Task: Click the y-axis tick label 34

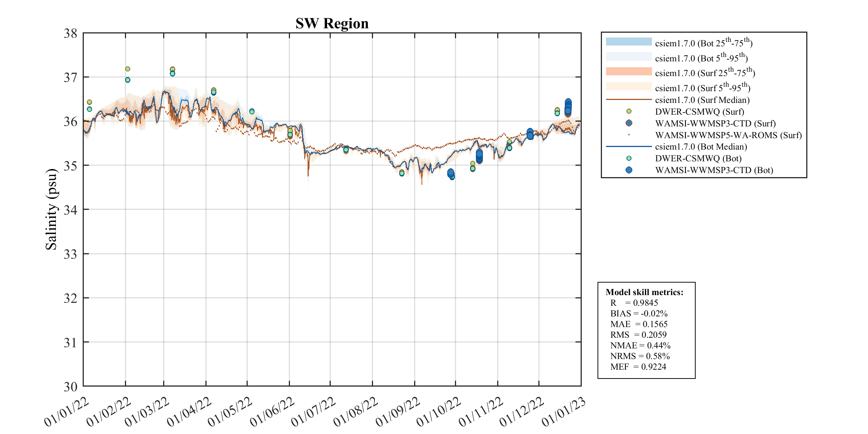Action: point(71,210)
